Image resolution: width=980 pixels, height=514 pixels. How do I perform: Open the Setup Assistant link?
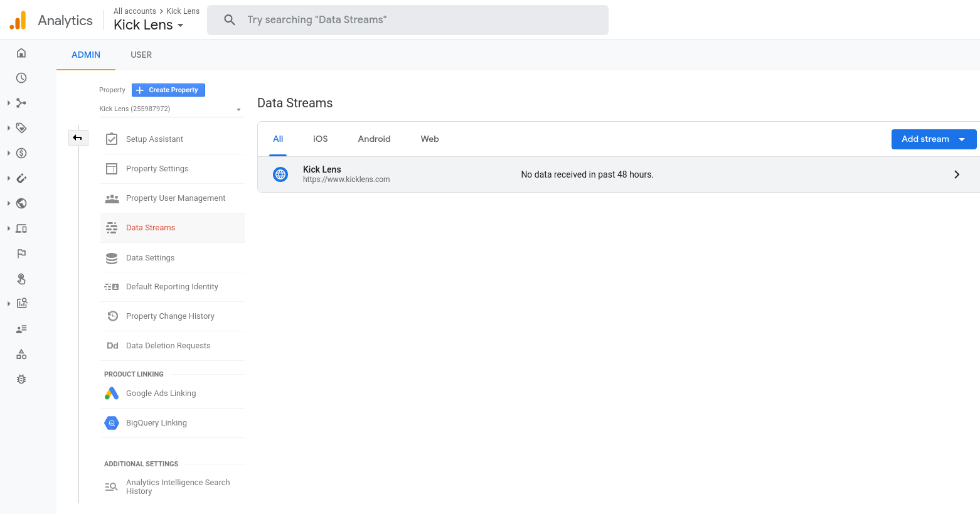coord(154,139)
